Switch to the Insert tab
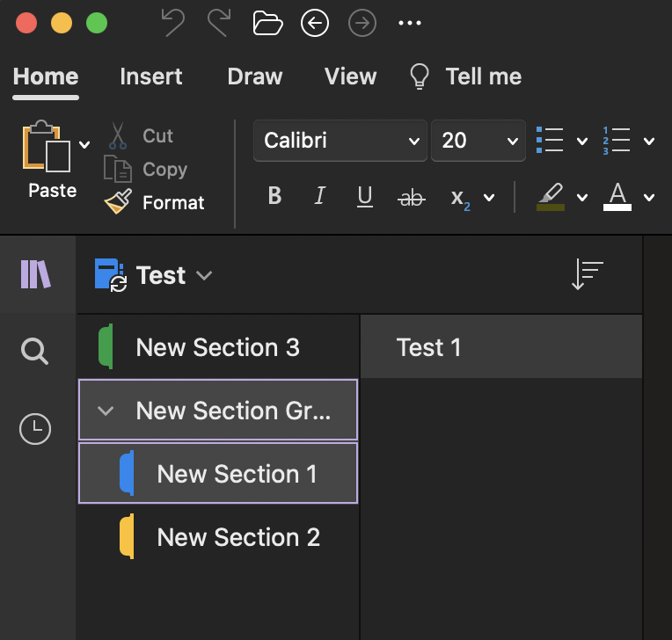Screen dimensions: 672x640 pos(151,76)
